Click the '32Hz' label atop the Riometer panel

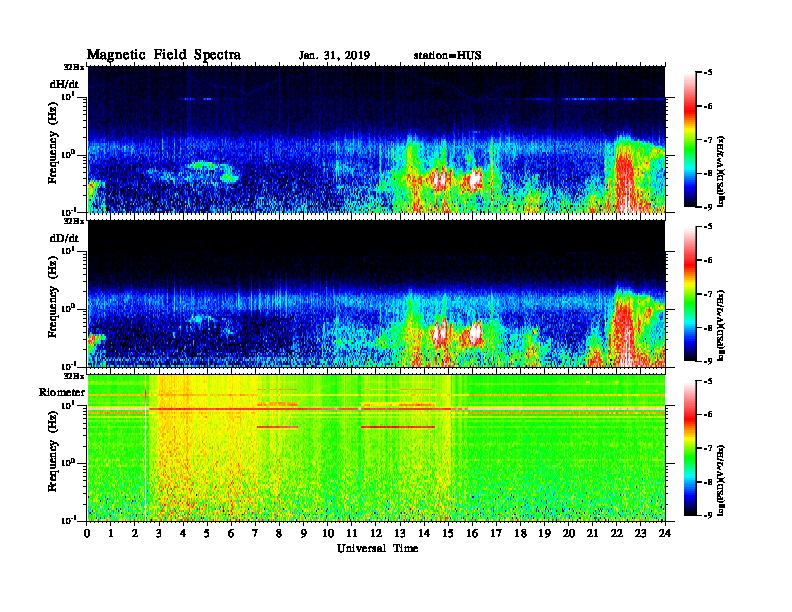[74, 376]
